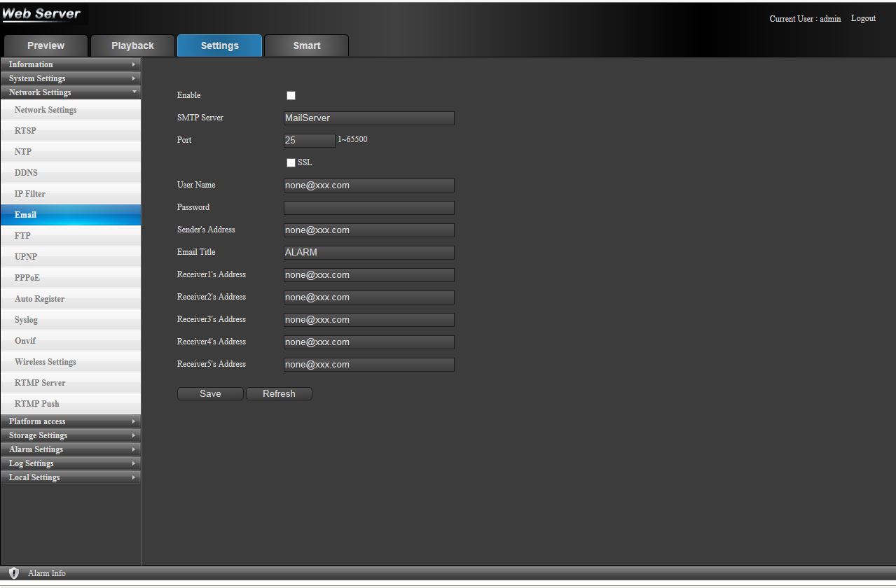The height and width of the screenshot is (588, 896).
Task: Expand the System Settings section
Action: click(70, 78)
